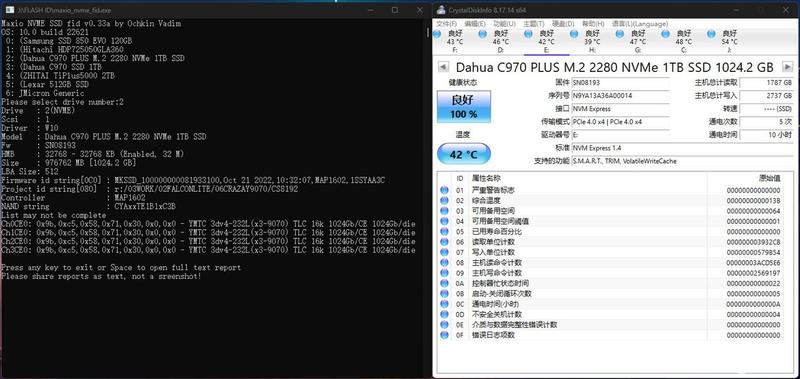Click the 良好 100 % health status button
This screenshot has height=379, width=800.
point(464,107)
